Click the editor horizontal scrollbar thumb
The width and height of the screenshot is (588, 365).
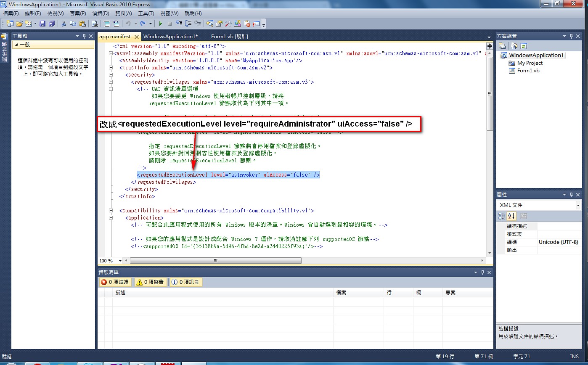click(x=216, y=261)
